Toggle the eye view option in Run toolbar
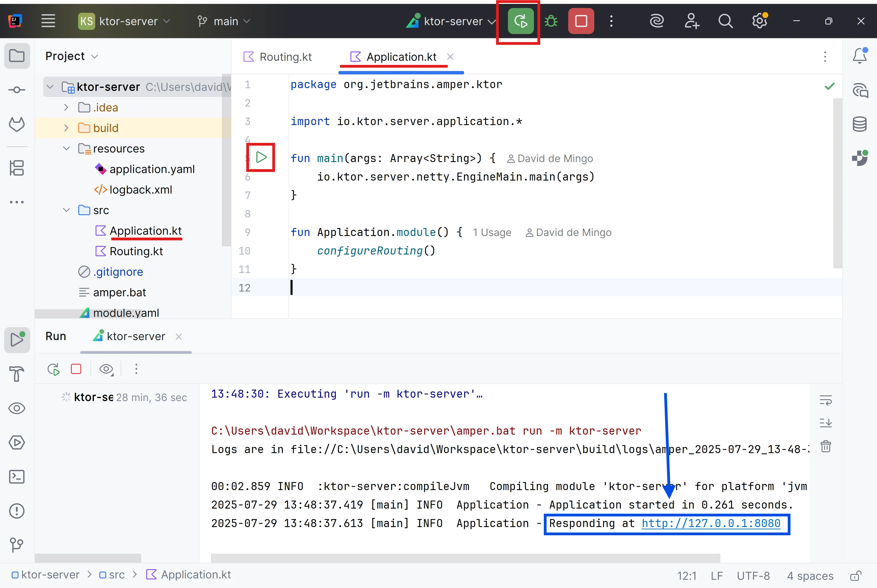The height and width of the screenshot is (588, 877). click(106, 369)
